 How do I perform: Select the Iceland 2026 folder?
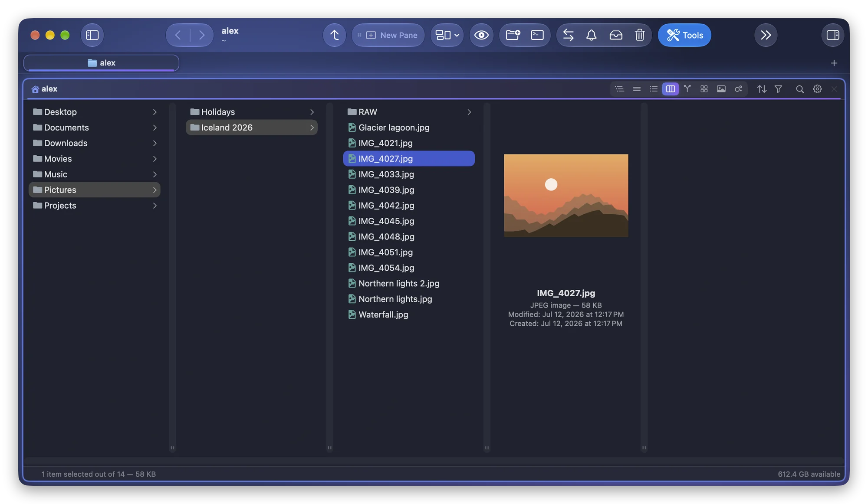tap(251, 128)
